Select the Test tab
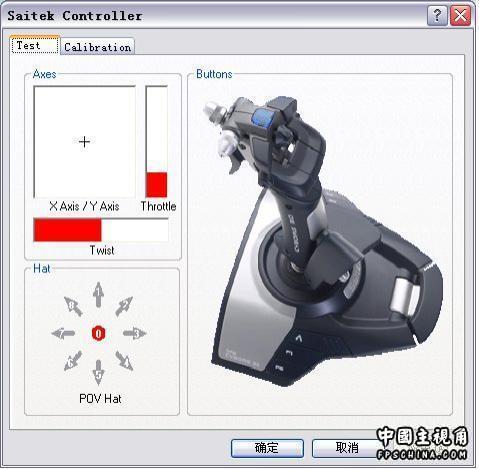This screenshot has height=469, width=479. [x=35, y=45]
